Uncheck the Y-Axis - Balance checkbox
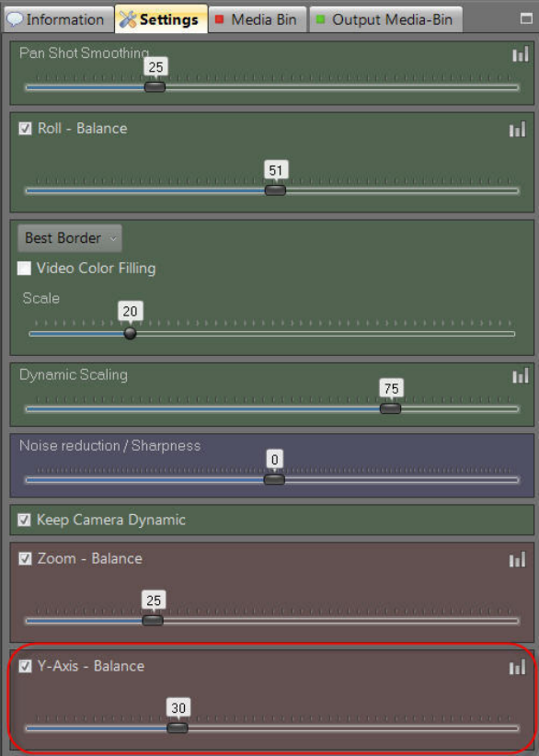This screenshot has width=539, height=756. 25,666
